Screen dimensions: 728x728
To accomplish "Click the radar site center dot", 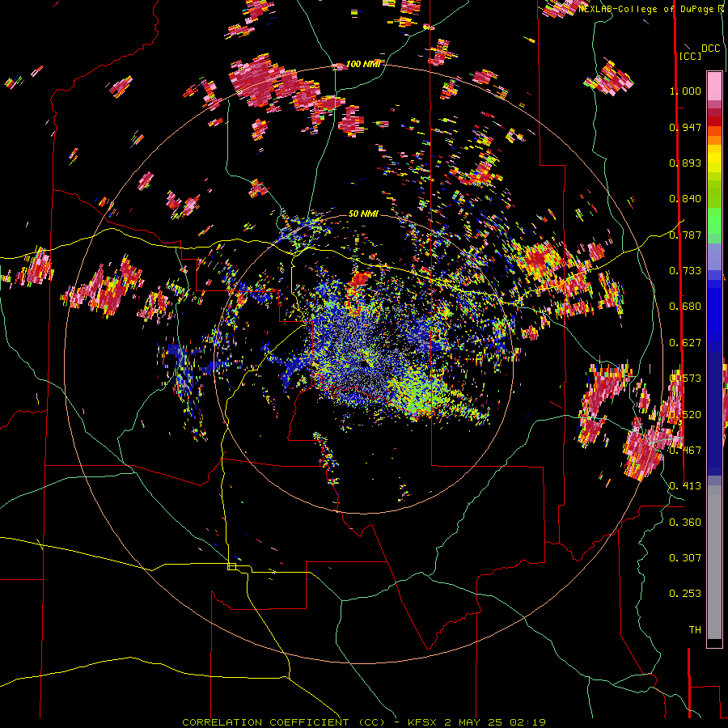I will click(x=363, y=365).
